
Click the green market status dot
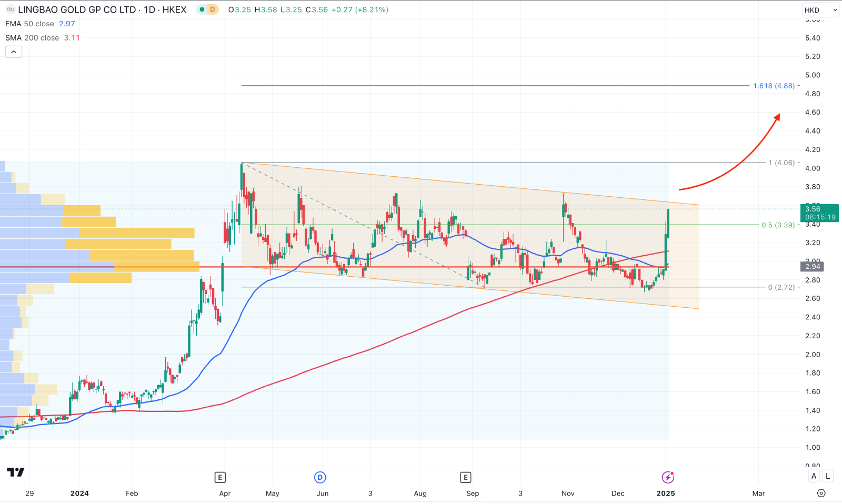202,9
